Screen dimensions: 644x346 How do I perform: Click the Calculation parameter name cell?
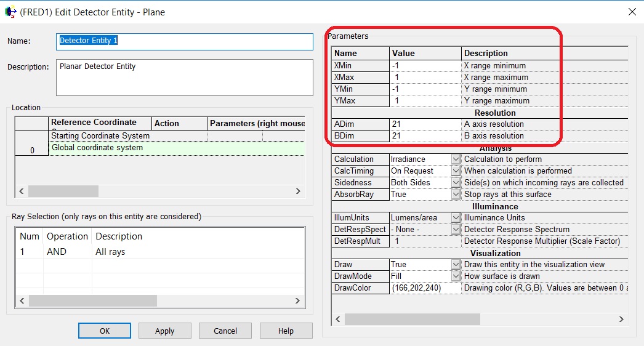360,159
